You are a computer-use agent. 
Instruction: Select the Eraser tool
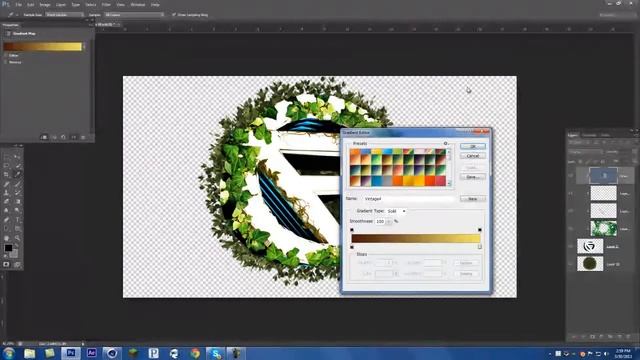(x=7, y=202)
